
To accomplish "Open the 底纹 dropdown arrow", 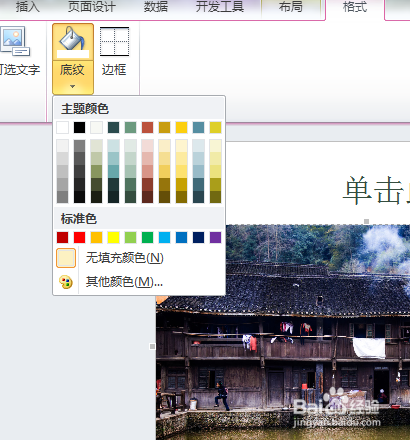I will pos(72,87).
